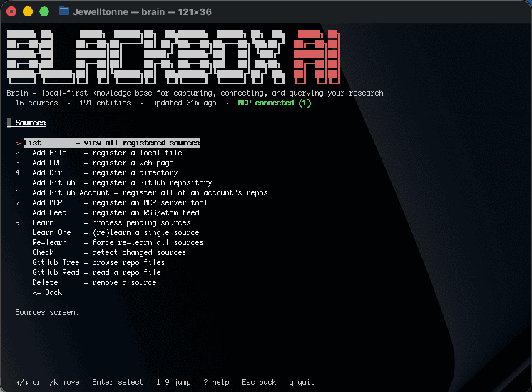532x392 pixels.
Task: Select the List menu entry
Action: click(112, 143)
